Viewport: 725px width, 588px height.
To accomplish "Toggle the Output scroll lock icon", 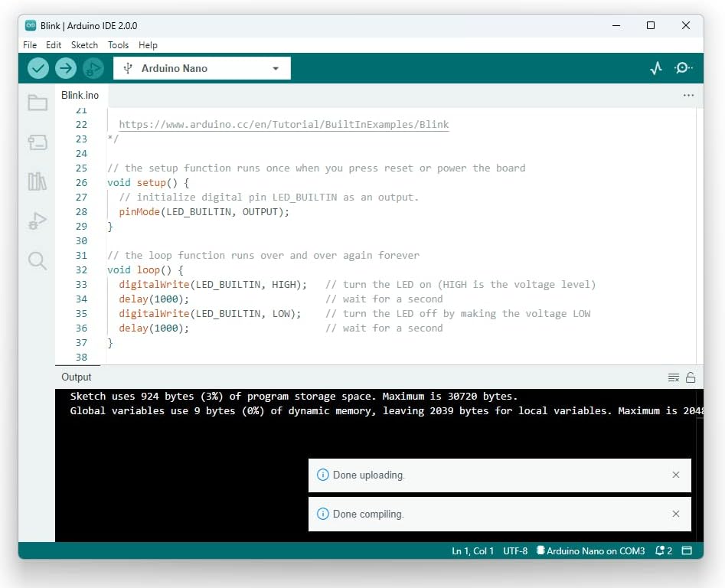I will click(691, 377).
